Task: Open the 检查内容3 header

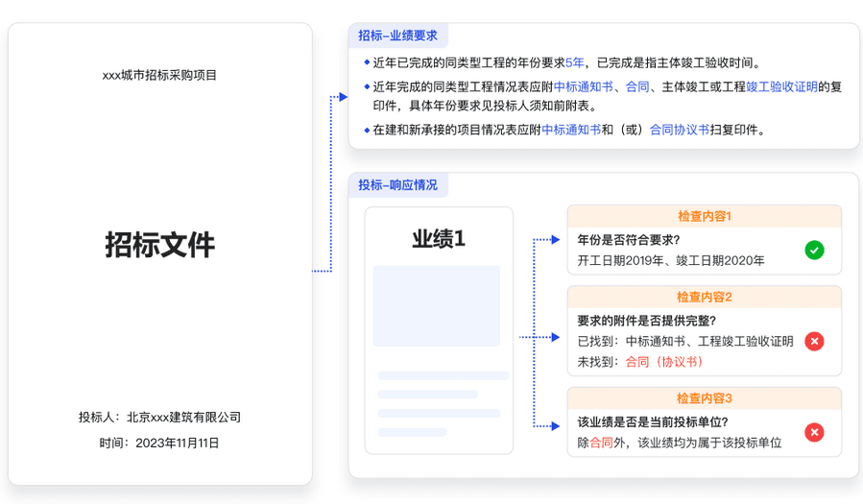Action: pyautogui.click(x=705, y=398)
